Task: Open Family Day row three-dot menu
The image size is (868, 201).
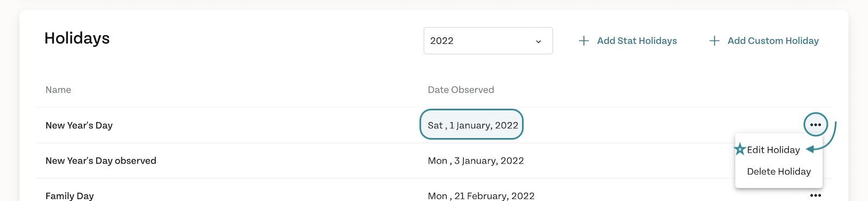Action: [x=815, y=196]
